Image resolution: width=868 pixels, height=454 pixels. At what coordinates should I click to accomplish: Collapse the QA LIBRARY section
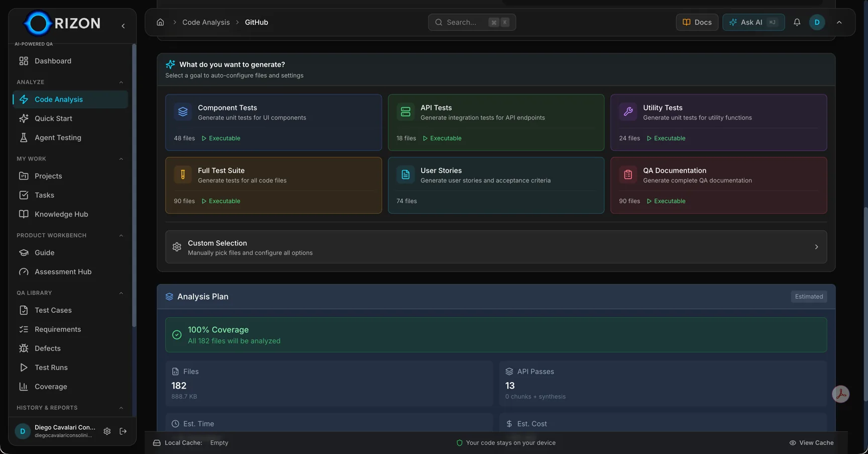(x=121, y=293)
